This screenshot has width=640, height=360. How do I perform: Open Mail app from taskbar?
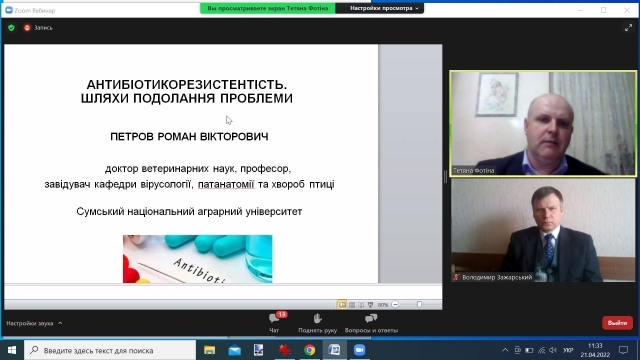[x=235, y=350]
